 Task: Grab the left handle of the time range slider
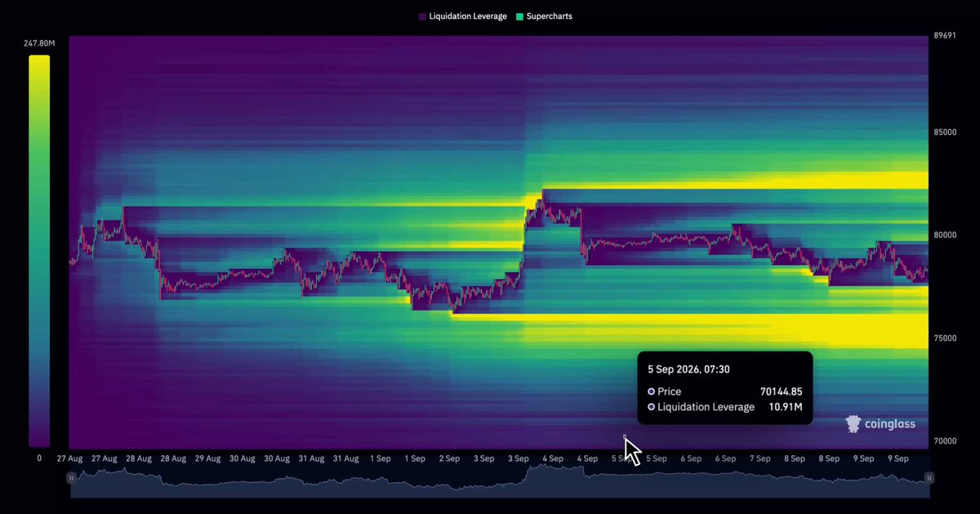pos(72,477)
